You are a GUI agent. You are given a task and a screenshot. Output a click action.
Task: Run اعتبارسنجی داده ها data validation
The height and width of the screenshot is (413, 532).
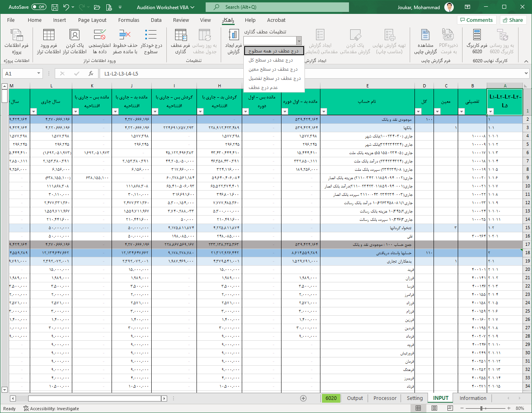(100, 41)
